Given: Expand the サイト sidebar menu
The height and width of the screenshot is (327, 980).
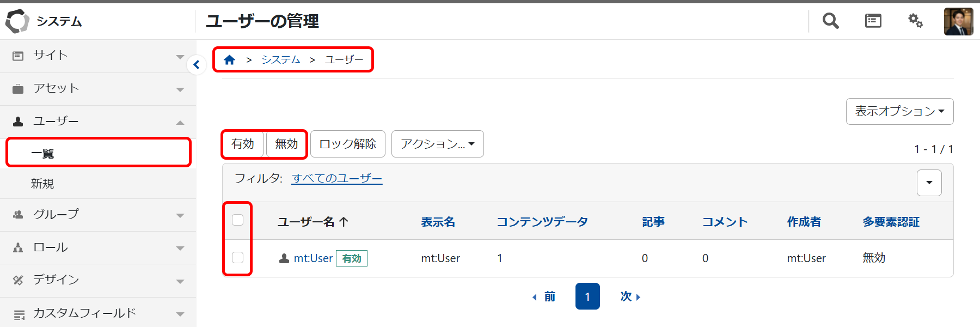Looking at the screenshot, I should point(98,56).
